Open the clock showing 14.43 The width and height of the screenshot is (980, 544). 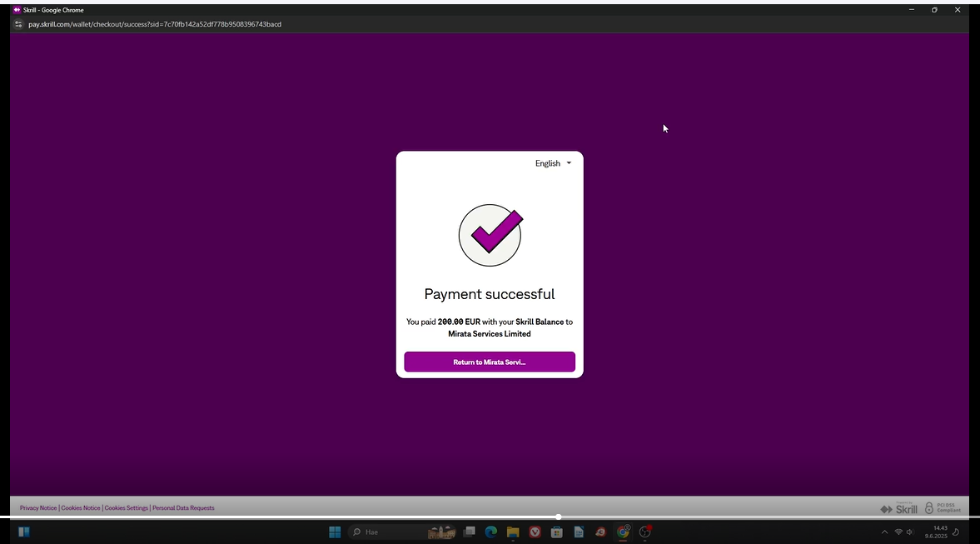936,532
